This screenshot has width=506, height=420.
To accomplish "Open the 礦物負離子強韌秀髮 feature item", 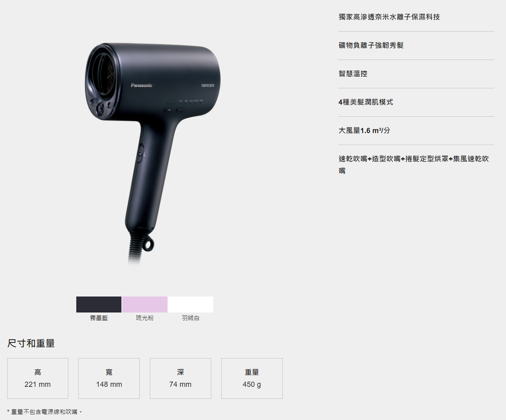I will [371, 45].
